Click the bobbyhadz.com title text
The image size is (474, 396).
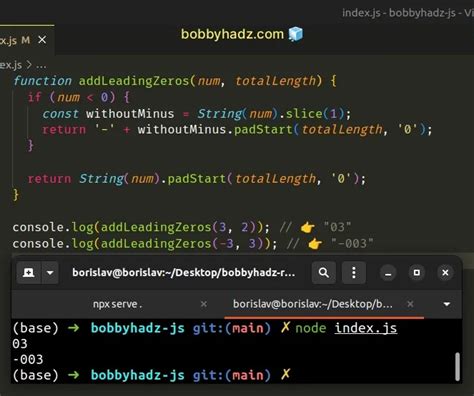coord(232,34)
